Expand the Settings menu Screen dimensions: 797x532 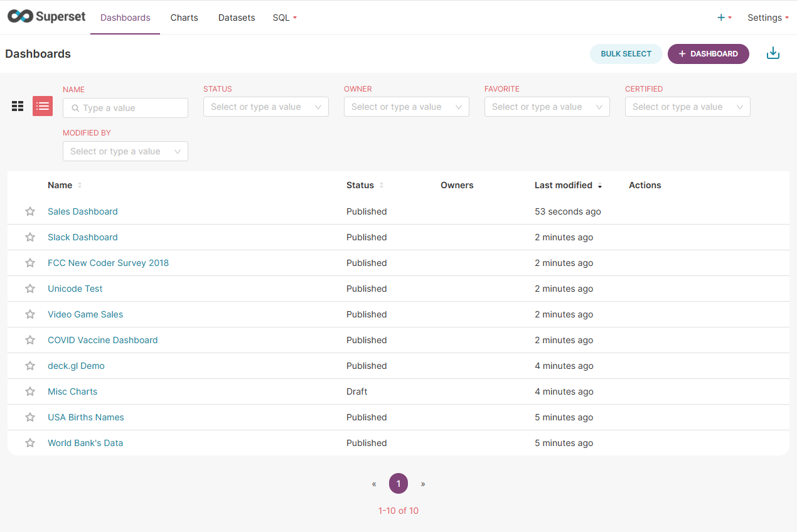(768, 18)
